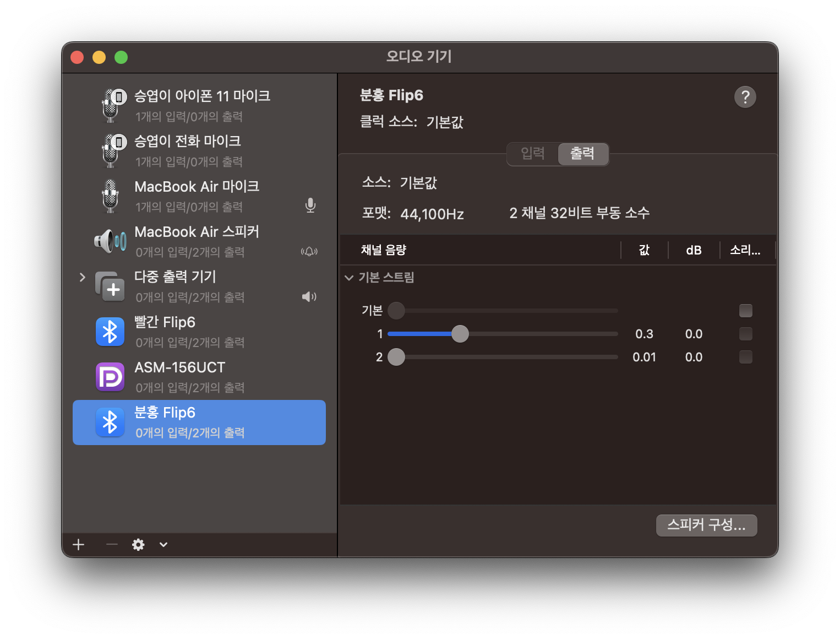The width and height of the screenshot is (840, 639).
Task: Toggle mute checkbox for channel 1
Action: click(746, 334)
